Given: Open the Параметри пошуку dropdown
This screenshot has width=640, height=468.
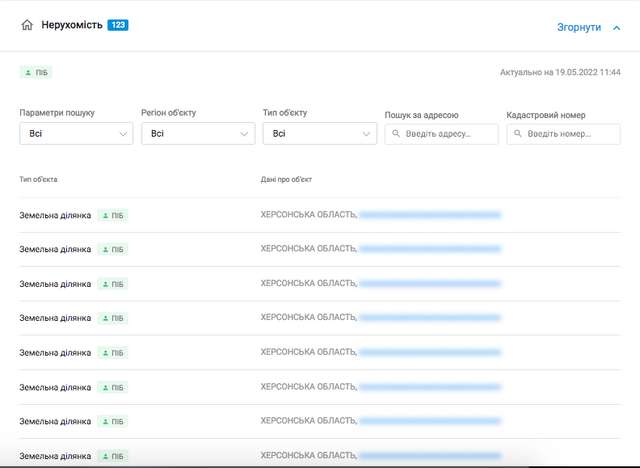Looking at the screenshot, I should click(x=76, y=134).
